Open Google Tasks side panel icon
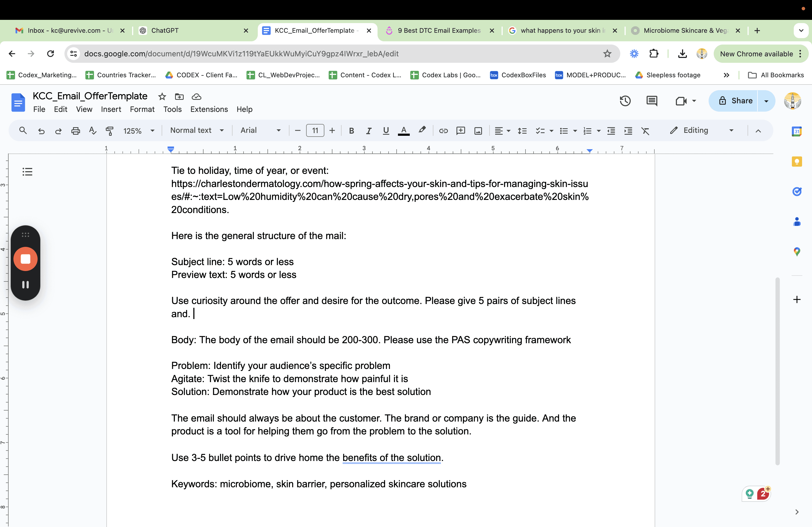 tap(797, 191)
